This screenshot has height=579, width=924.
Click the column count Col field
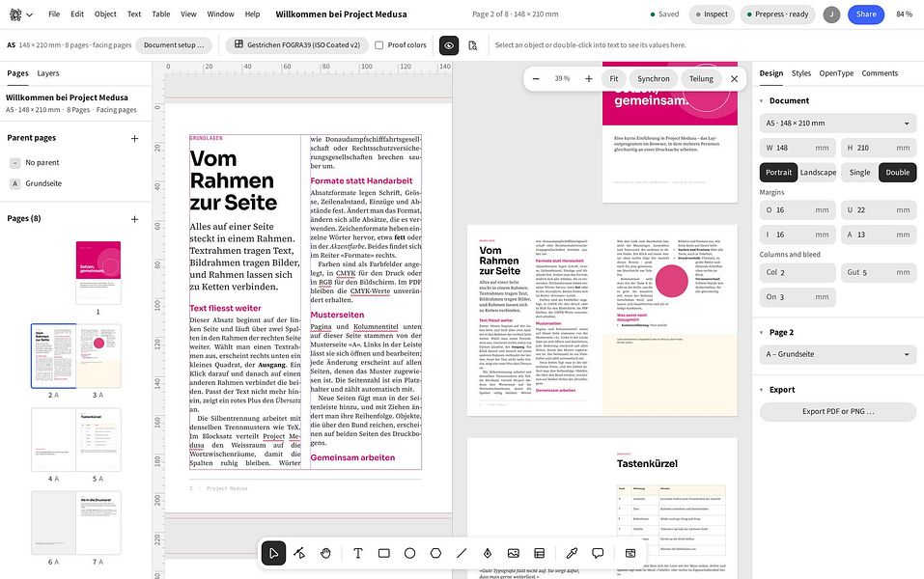tap(798, 273)
